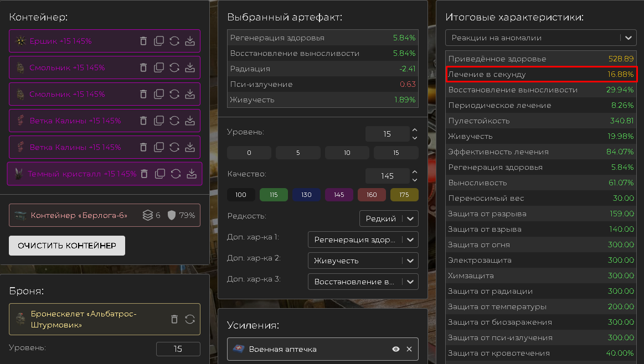Click the ОЧИСТИТЬ КОНТЕЙНЕР button
The height and width of the screenshot is (364, 644).
[x=67, y=246]
